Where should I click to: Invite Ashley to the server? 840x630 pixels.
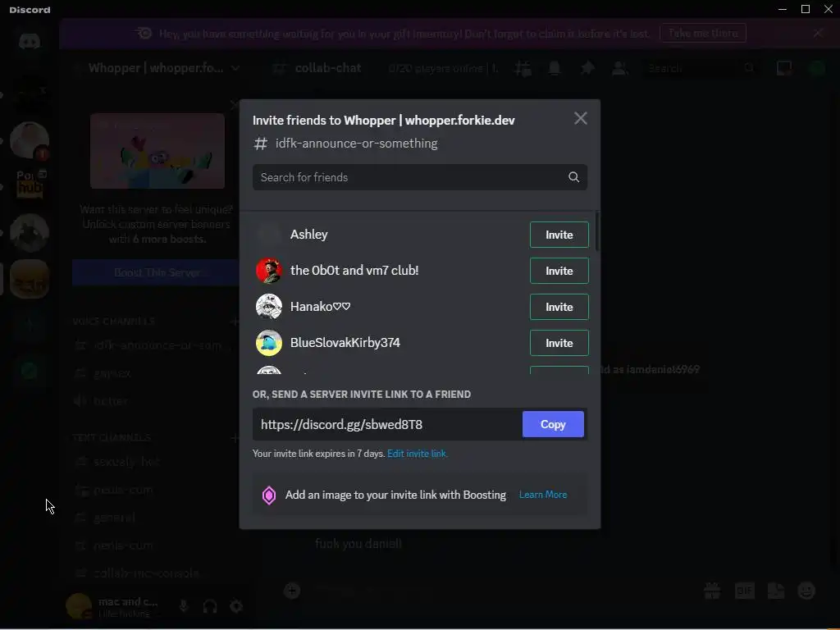click(x=559, y=235)
